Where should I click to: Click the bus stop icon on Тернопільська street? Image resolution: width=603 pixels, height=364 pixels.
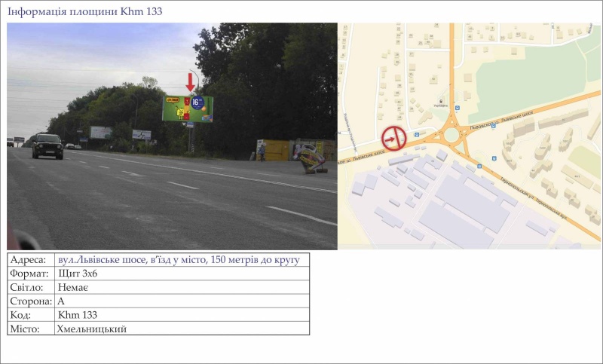(479, 166)
